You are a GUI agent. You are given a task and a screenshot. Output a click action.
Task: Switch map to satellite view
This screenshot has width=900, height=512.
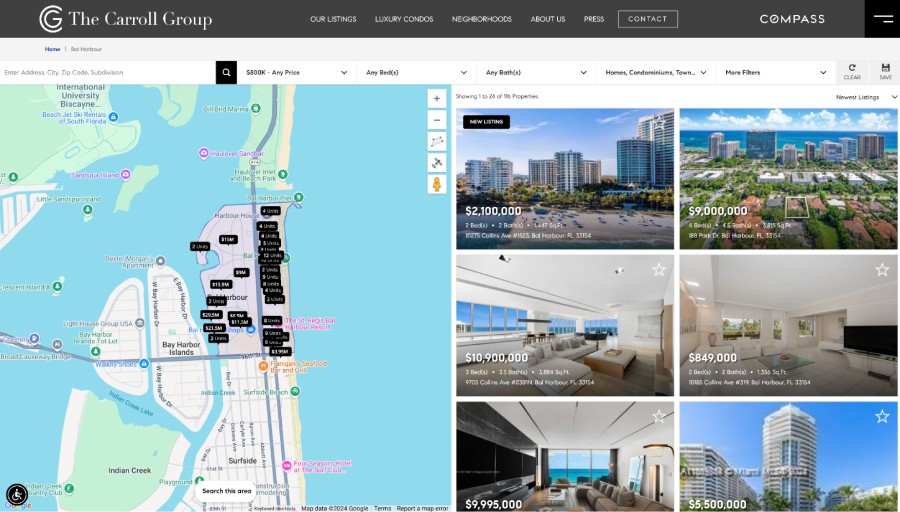click(436, 162)
